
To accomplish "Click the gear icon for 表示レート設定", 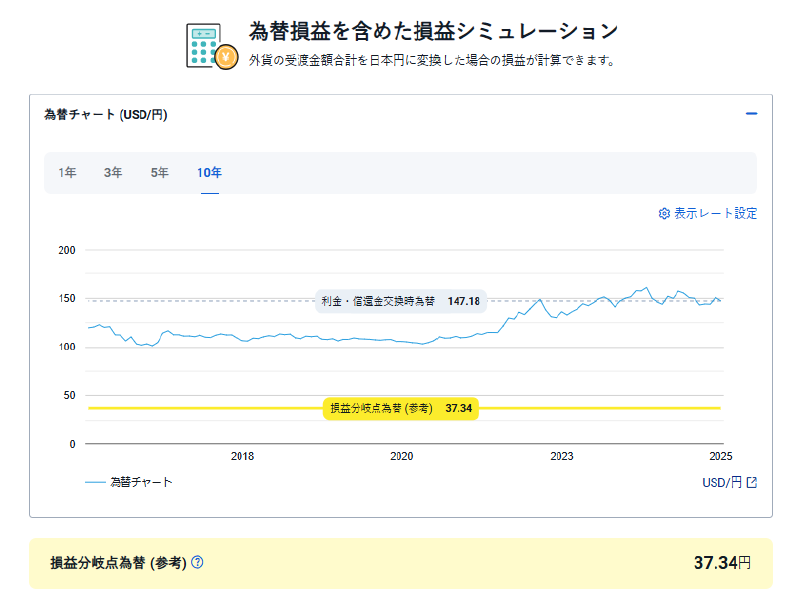I will [664, 214].
